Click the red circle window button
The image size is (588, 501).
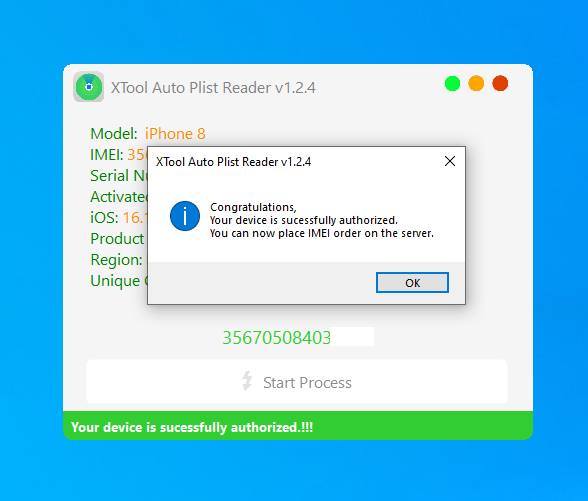point(500,83)
